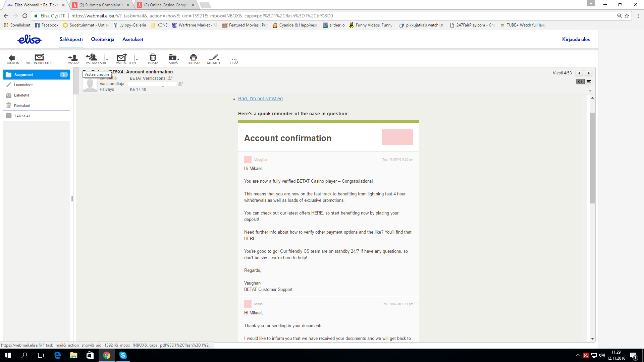This screenshot has width=644, height=362.
Task: Expand reply-all options dropdown arrow
Action: point(107,59)
